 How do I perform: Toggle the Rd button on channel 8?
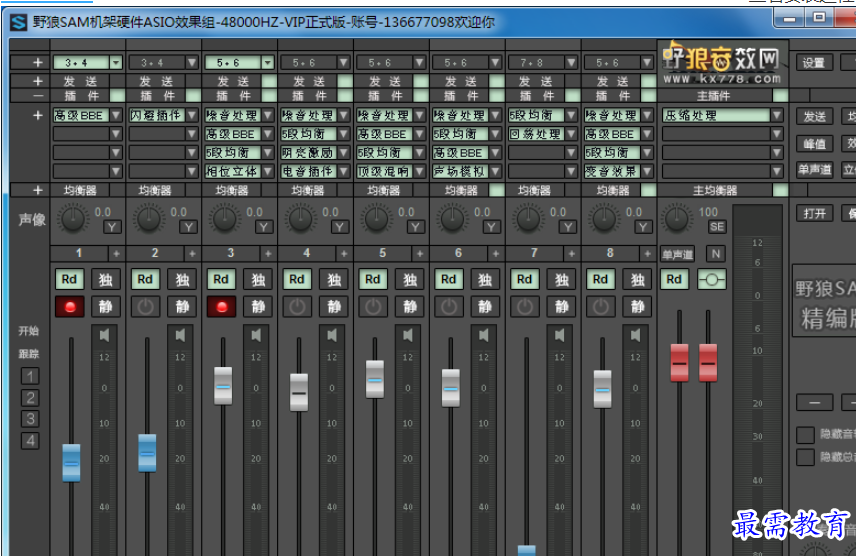tap(600, 280)
